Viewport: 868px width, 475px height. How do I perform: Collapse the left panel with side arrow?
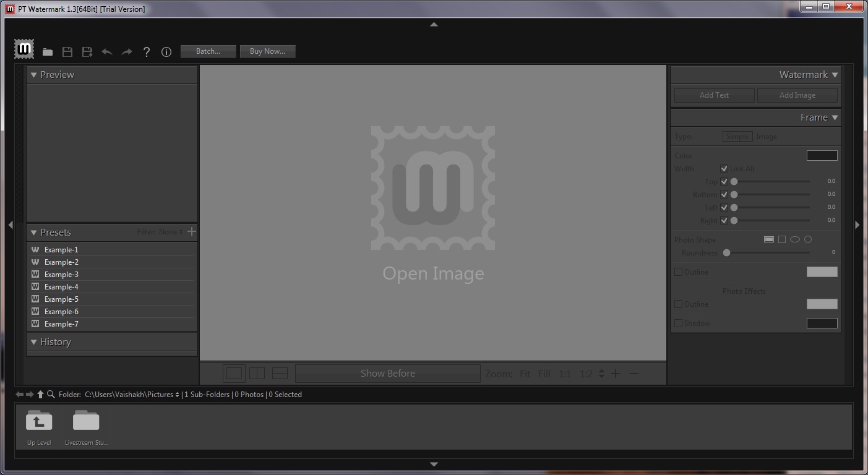click(x=11, y=225)
